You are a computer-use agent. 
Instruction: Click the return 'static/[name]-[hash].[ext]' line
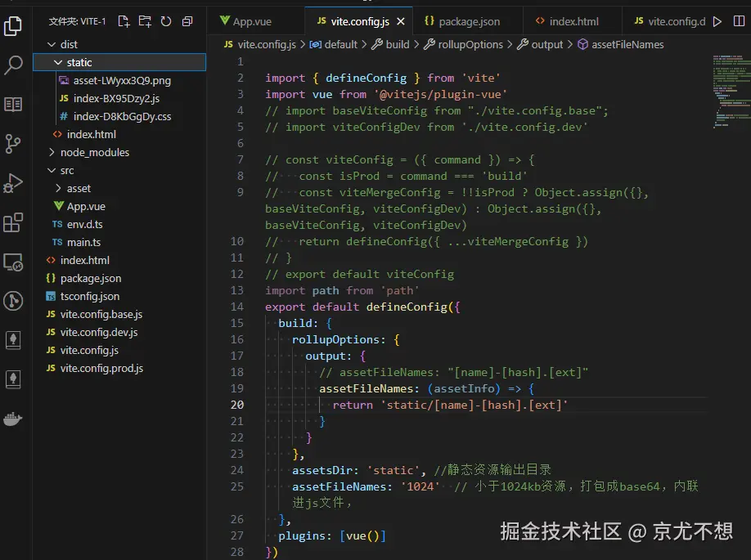click(x=450, y=405)
